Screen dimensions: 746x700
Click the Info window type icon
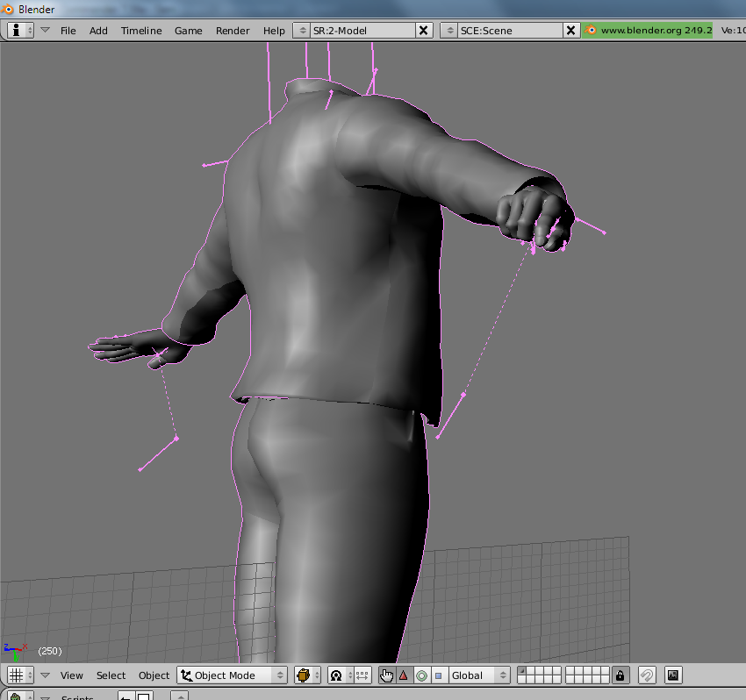[x=15, y=30]
